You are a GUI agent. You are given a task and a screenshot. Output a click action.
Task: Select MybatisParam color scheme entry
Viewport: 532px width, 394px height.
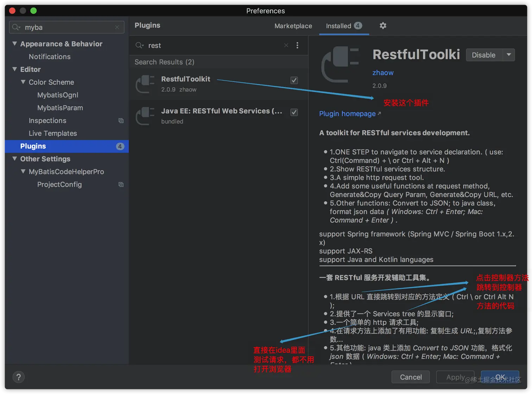click(x=60, y=108)
